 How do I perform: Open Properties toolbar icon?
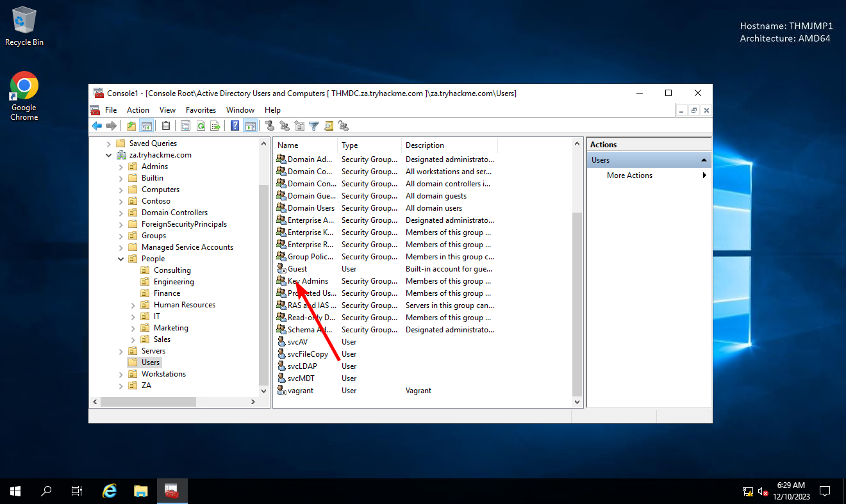pyautogui.click(x=186, y=126)
